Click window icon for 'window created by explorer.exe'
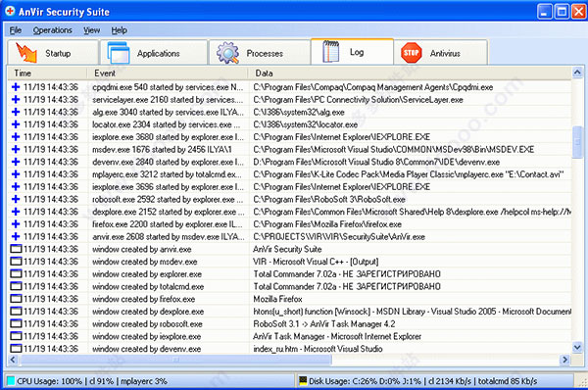This screenshot has width=588, height=390. point(16,273)
